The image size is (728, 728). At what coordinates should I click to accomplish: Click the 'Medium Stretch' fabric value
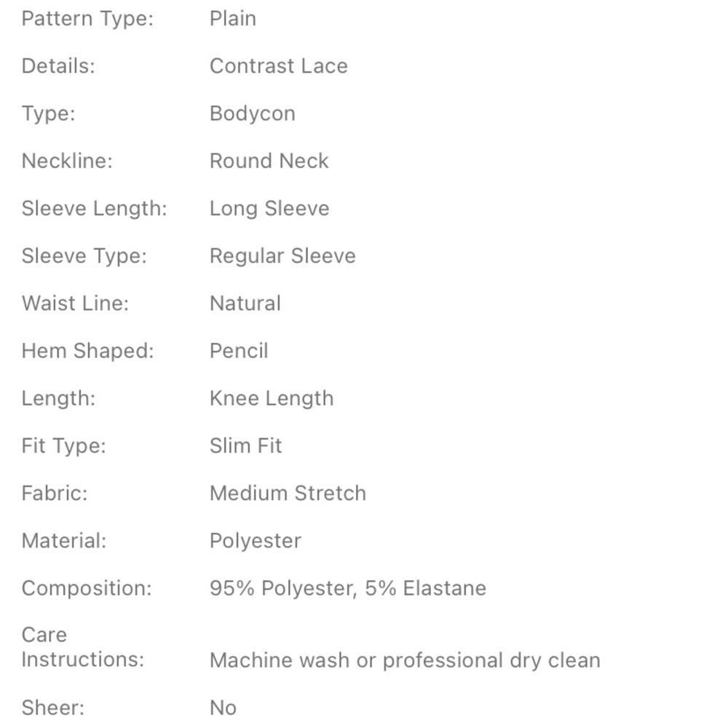click(x=288, y=493)
